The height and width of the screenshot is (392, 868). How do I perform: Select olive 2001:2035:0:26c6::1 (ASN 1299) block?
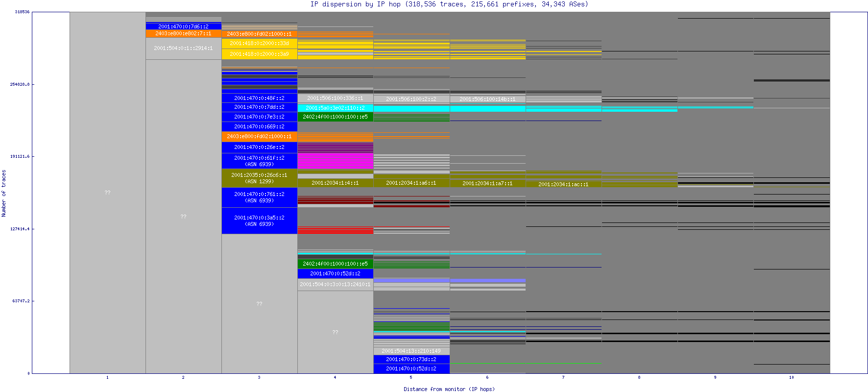(259, 178)
